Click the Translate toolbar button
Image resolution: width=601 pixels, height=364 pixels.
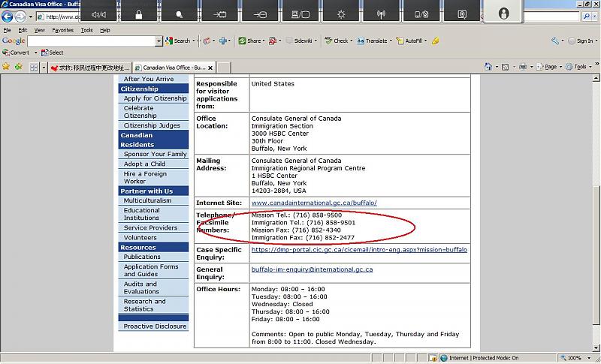[373, 41]
